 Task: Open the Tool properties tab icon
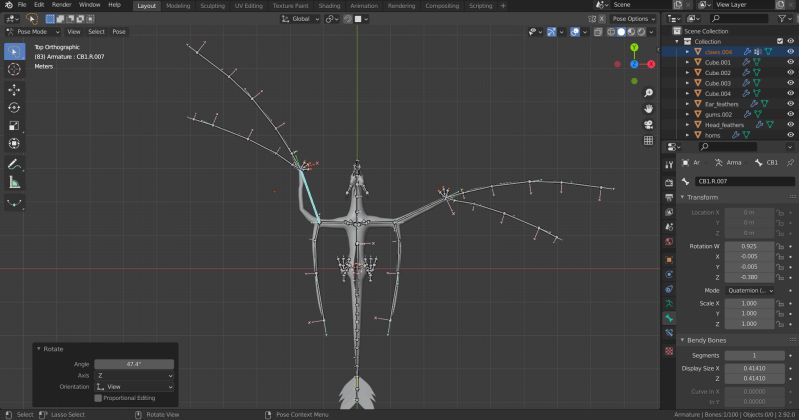(669, 165)
